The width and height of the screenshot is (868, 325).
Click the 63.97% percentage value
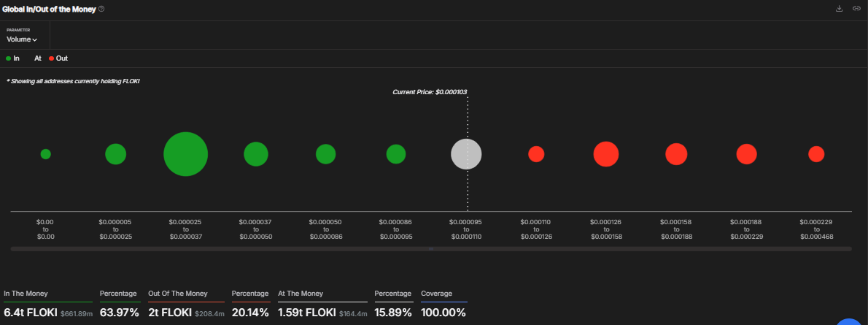119,313
